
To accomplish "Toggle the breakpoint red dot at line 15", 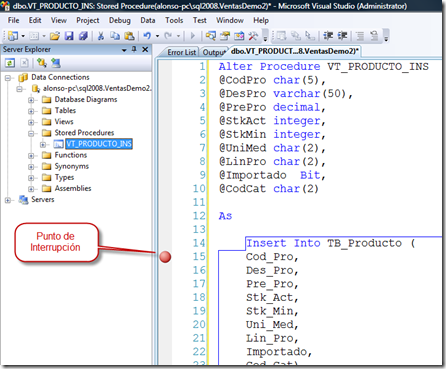I will coord(165,257).
